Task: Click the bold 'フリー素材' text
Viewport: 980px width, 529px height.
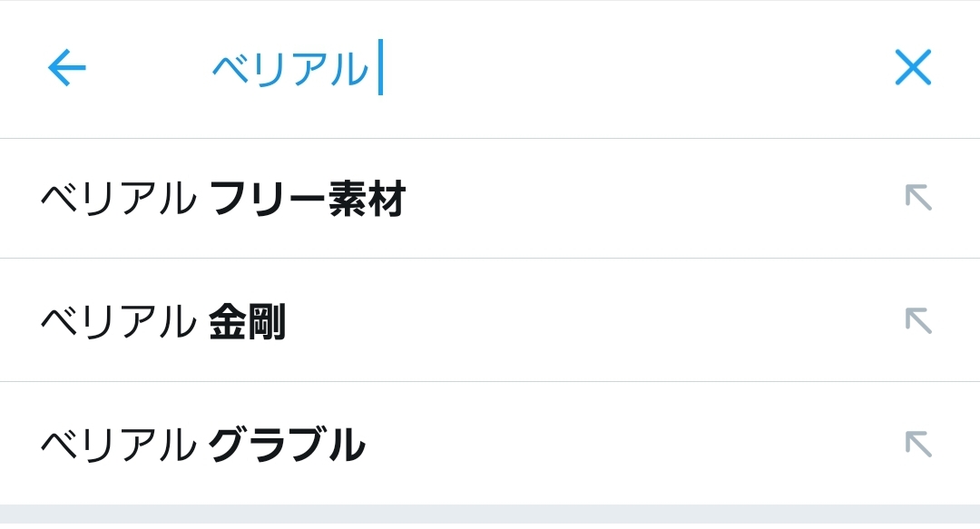Action: tap(307, 199)
